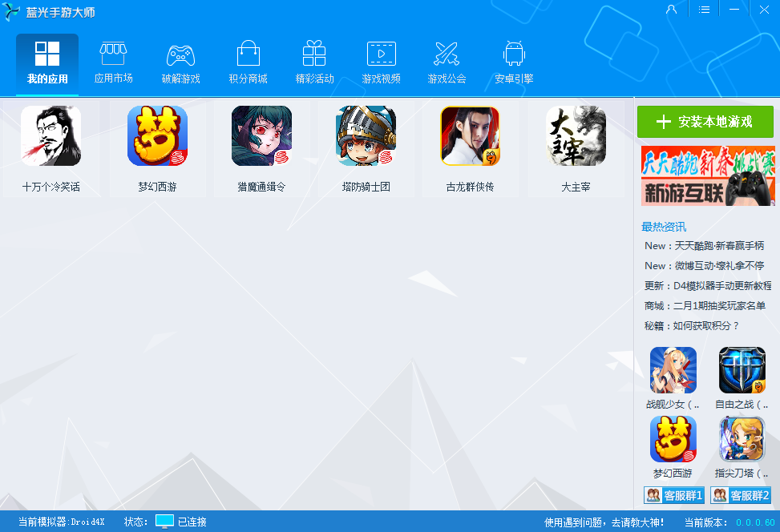Open the 破解游戏 tab
Screen dimensions: 780x532
(x=180, y=62)
